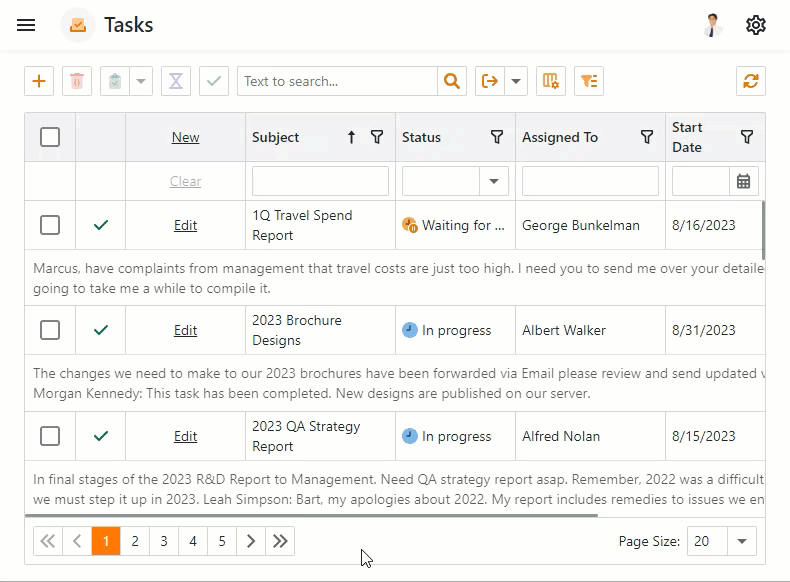Image resolution: width=790 pixels, height=582 pixels.
Task: Go to last page of pager
Action: [280, 541]
